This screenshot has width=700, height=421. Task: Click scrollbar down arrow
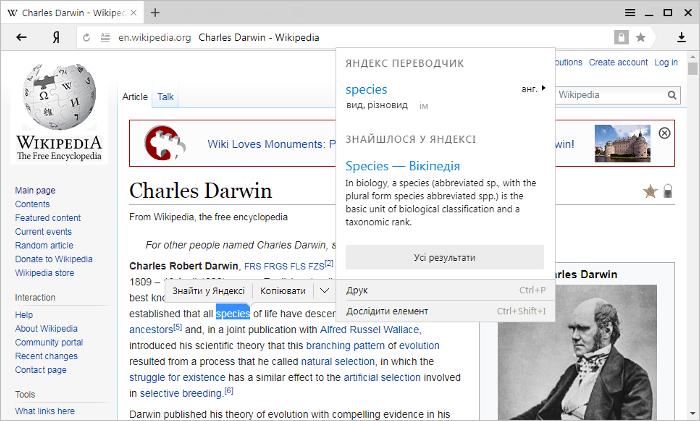point(692,414)
